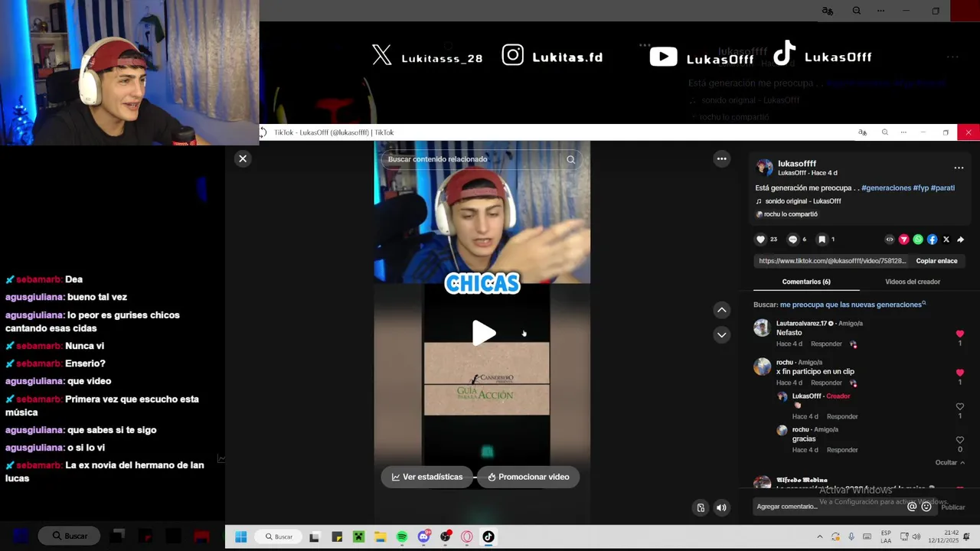
Task: Click the translate icon in TikTok title bar
Action: [862, 132]
